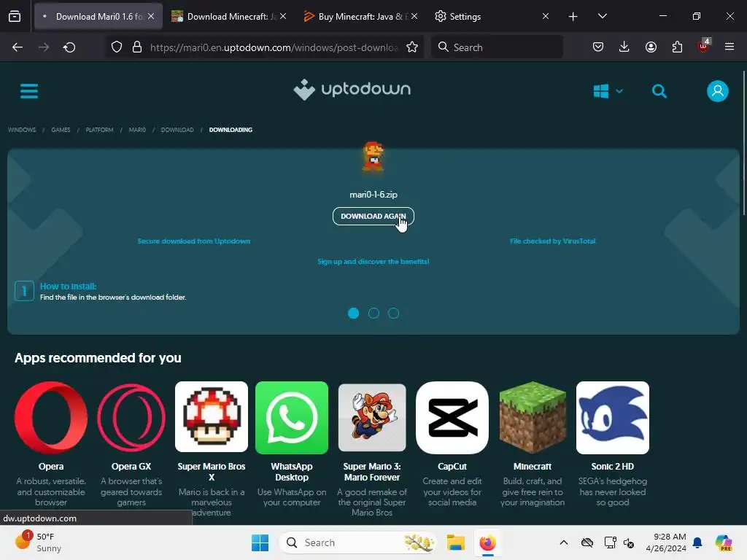Open Windows Start menu
The width and height of the screenshot is (747, 560).
[x=260, y=542]
